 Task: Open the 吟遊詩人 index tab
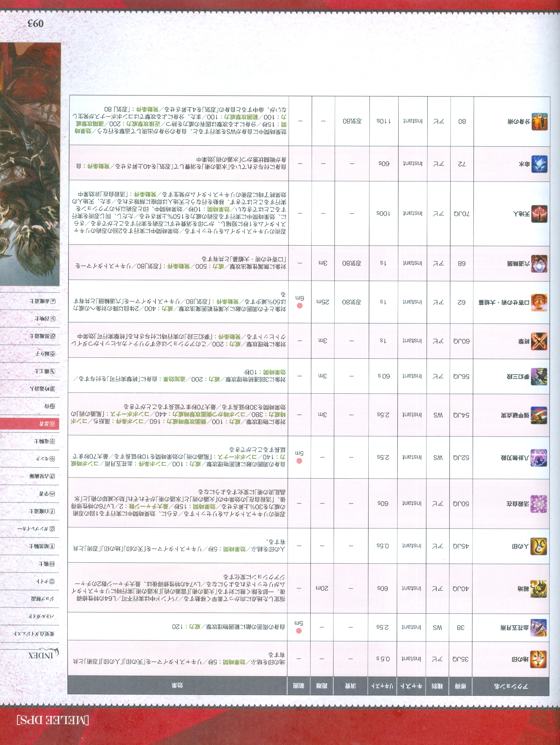pos(42,389)
